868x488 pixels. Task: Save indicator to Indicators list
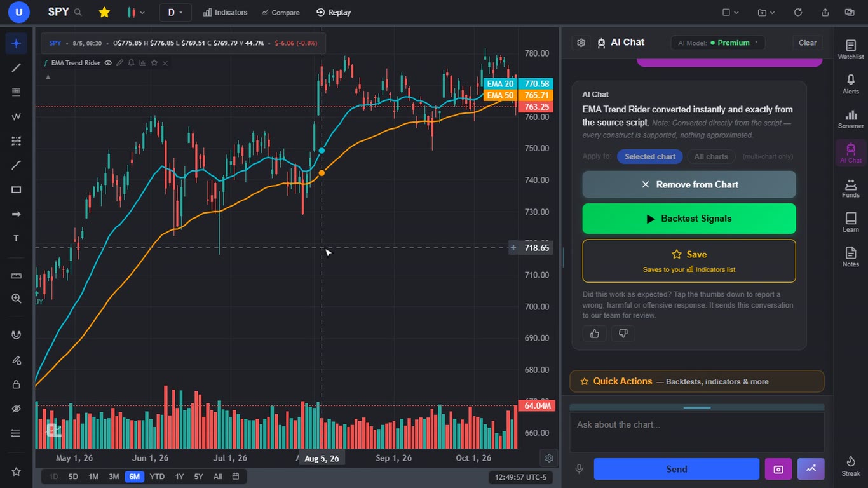[689, 261]
